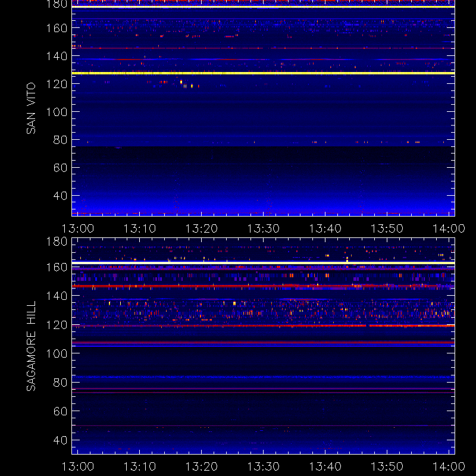
Task: Click 13:10 time label under Sagamore Hill plot
Action: (x=140, y=466)
